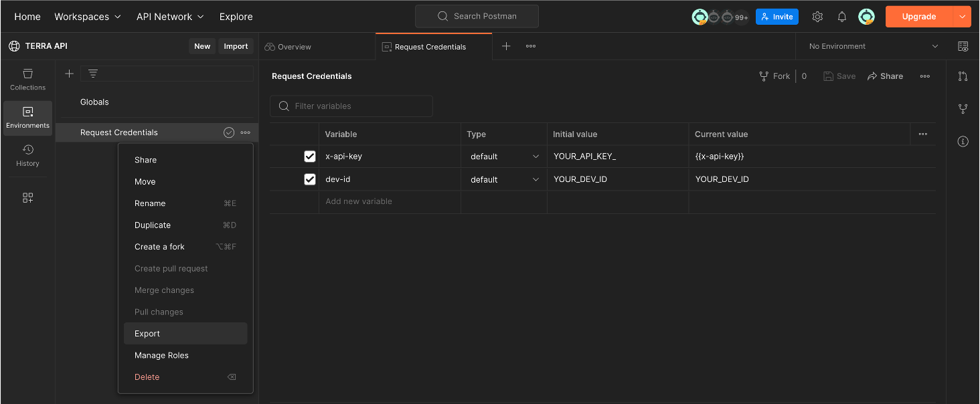Viewport: 980px width, 404px height.
Task: Open type dropdown for dev-id
Action: click(504, 179)
